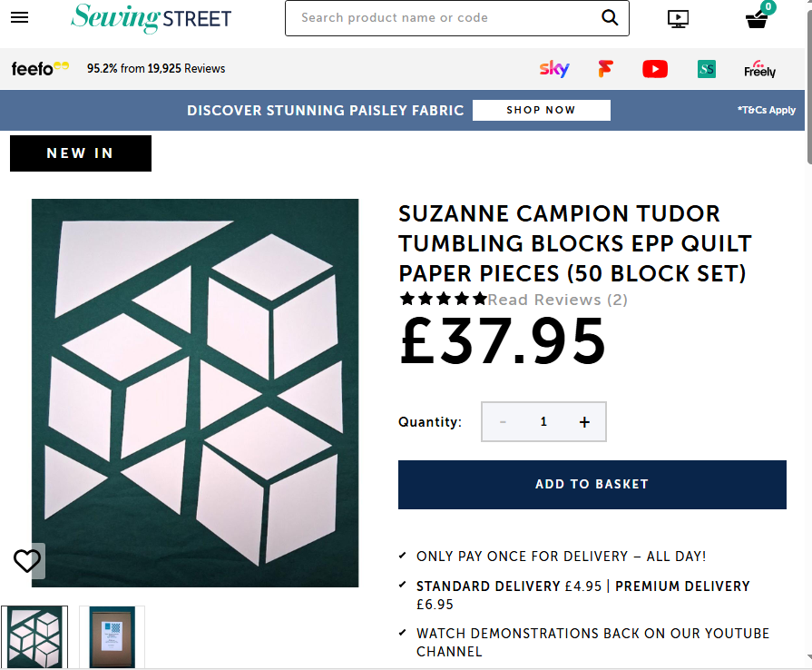Open the hamburger navigation menu
812x670 pixels.
[19, 18]
